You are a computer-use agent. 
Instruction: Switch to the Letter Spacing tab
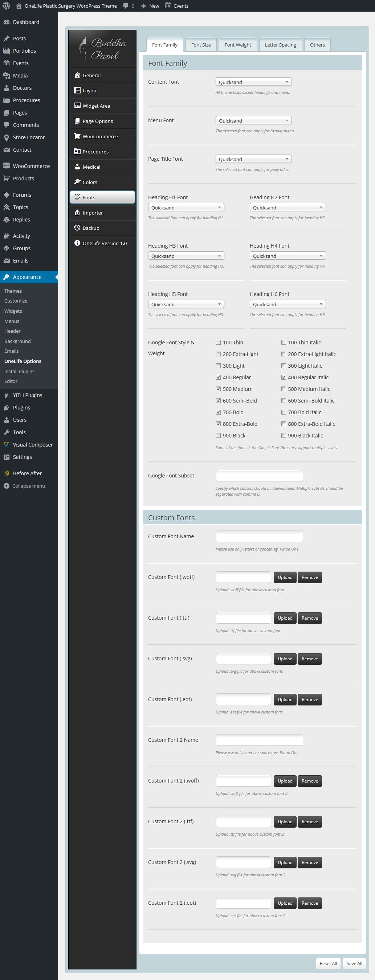pyautogui.click(x=280, y=45)
